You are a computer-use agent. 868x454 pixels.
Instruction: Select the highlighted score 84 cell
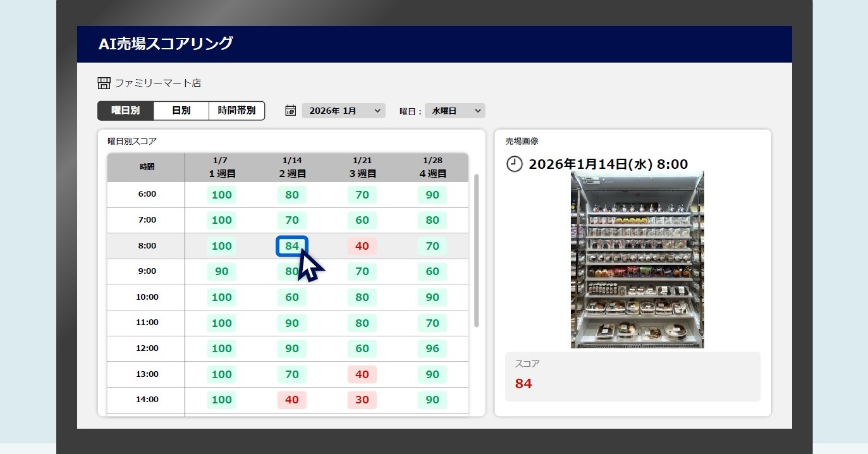click(x=291, y=246)
